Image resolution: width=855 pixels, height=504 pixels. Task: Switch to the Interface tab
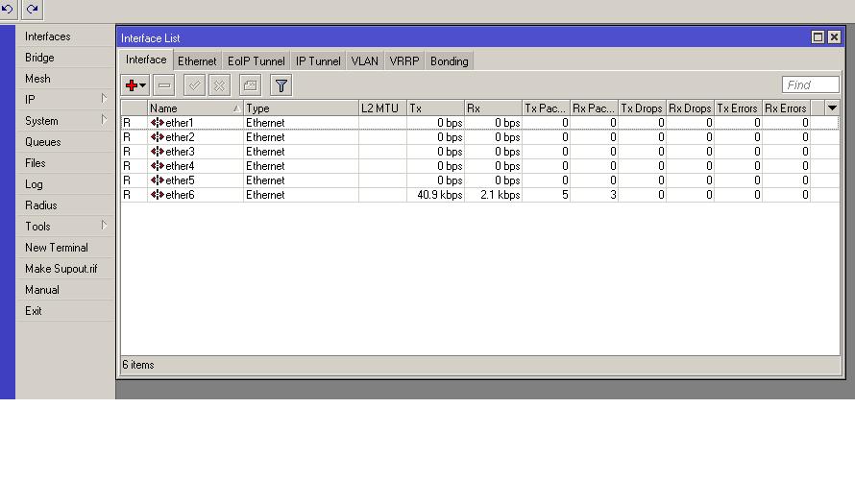[x=146, y=60]
